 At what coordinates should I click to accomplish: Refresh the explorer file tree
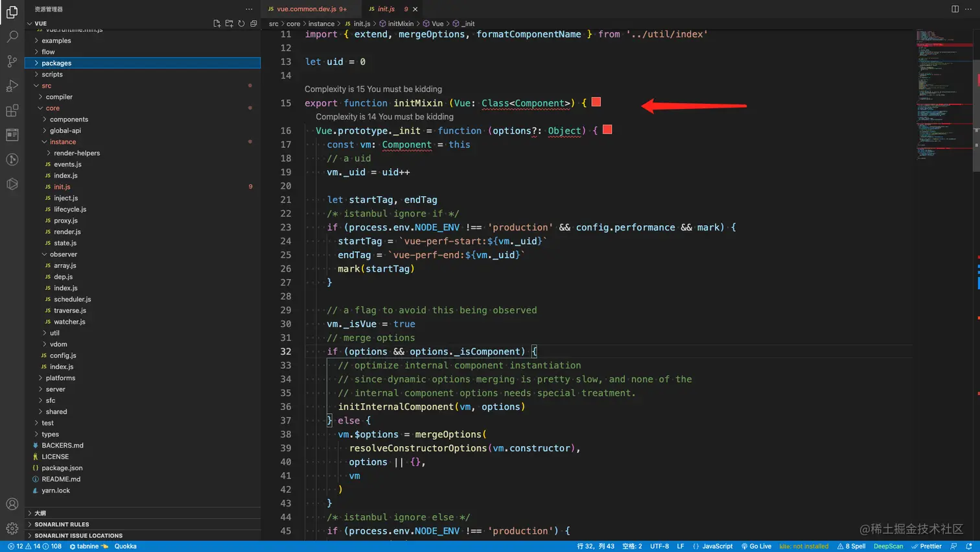(241, 23)
